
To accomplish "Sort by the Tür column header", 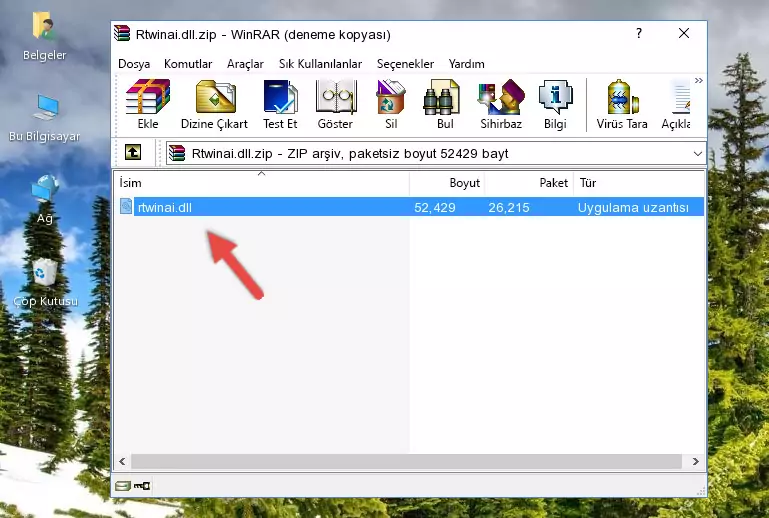I will point(639,183).
